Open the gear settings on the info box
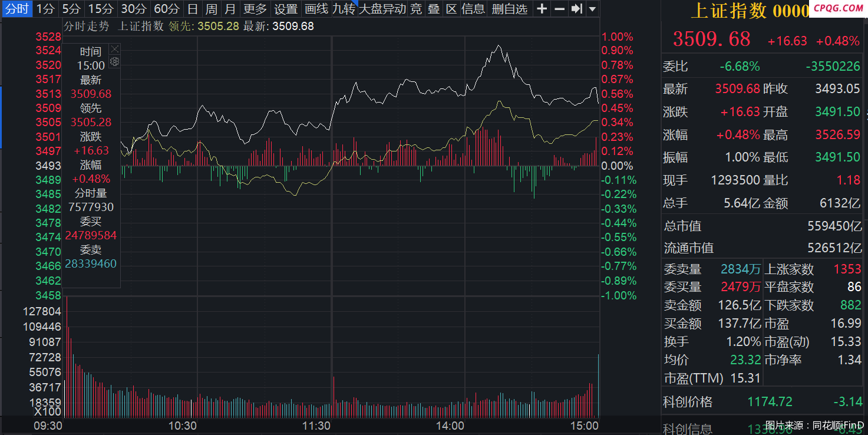Image resolution: width=868 pixels, height=435 pixels. [115, 61]
